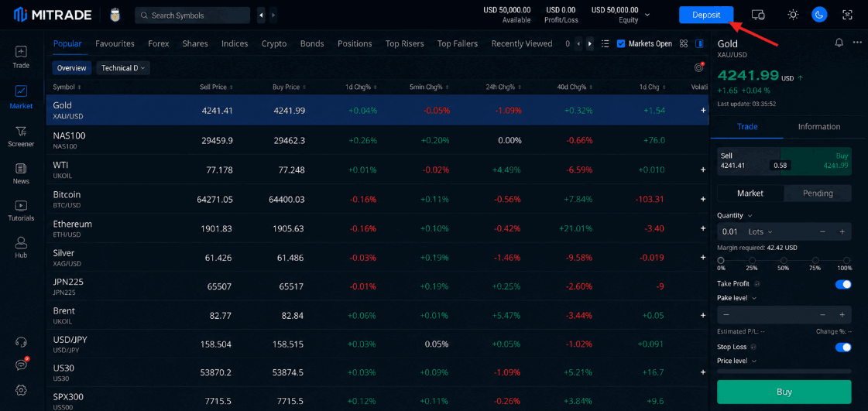Increase take profit level with plus
Screen dimensions: 868x411
(842, 315)
